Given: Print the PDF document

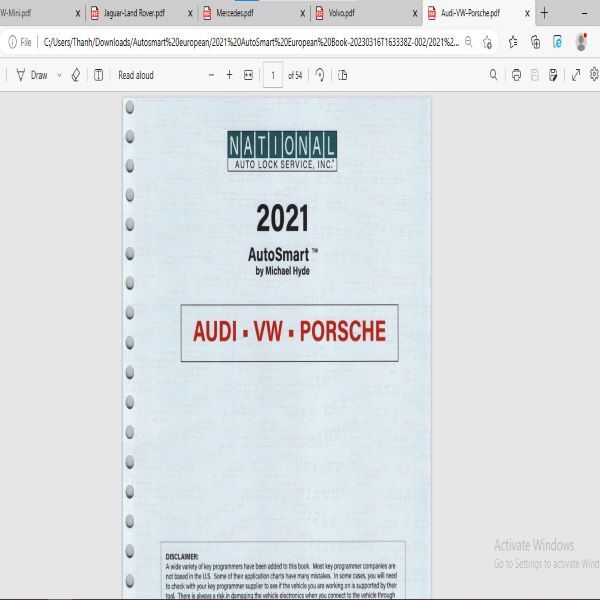Looking at the screenshot, I should pos(516,75).
